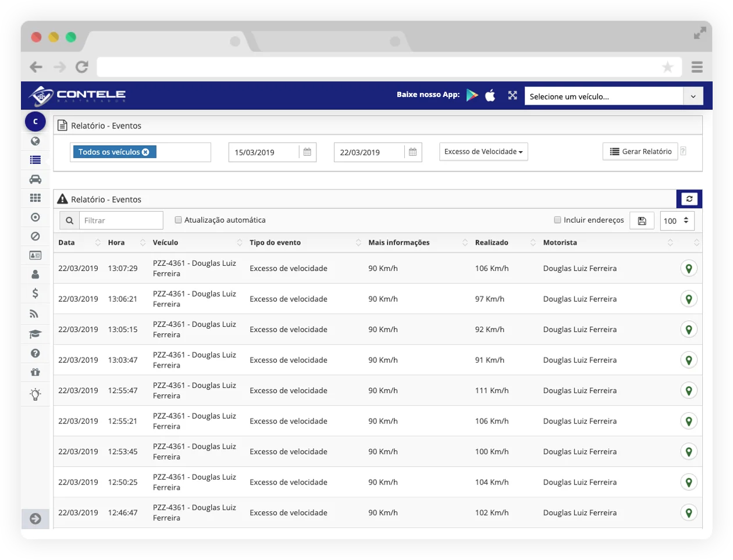
Task: Open the 100 rows per page selector
Action: (677, 220)
